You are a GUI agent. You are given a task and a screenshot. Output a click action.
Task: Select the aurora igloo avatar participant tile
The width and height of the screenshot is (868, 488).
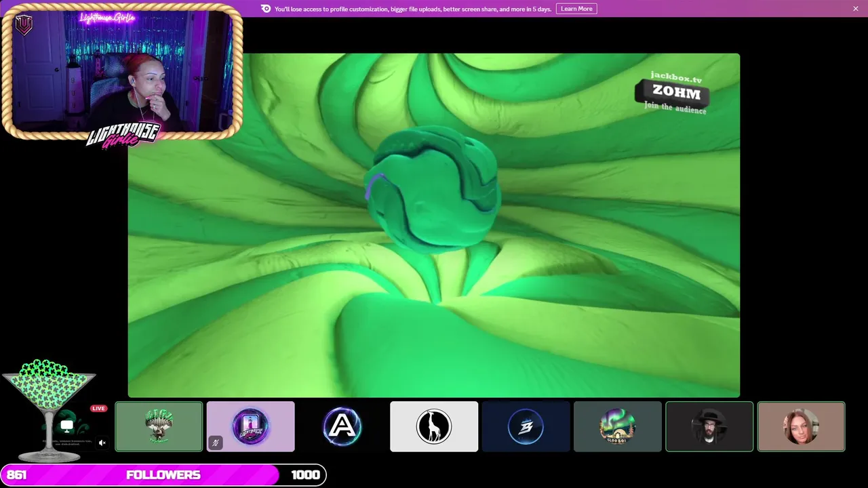(x=618, y=426)
